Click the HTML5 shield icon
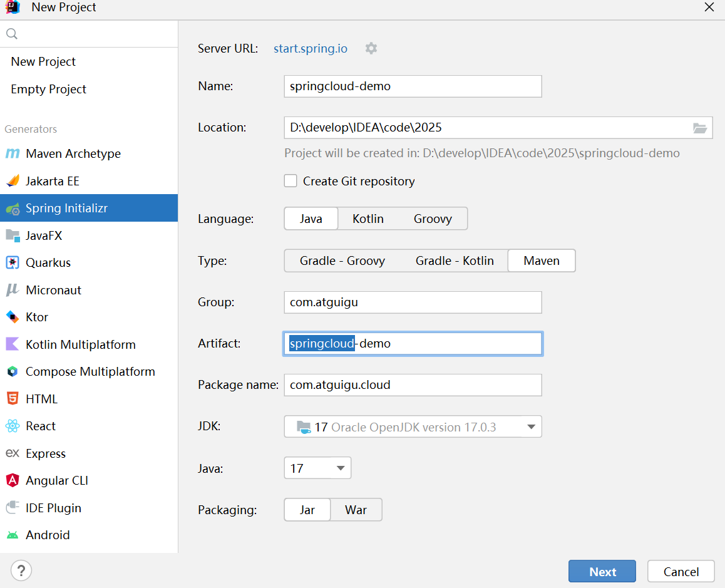 click(13, 398)
